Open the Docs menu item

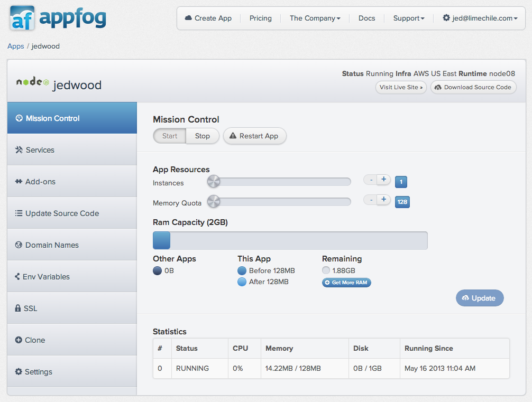pos(366,18)
